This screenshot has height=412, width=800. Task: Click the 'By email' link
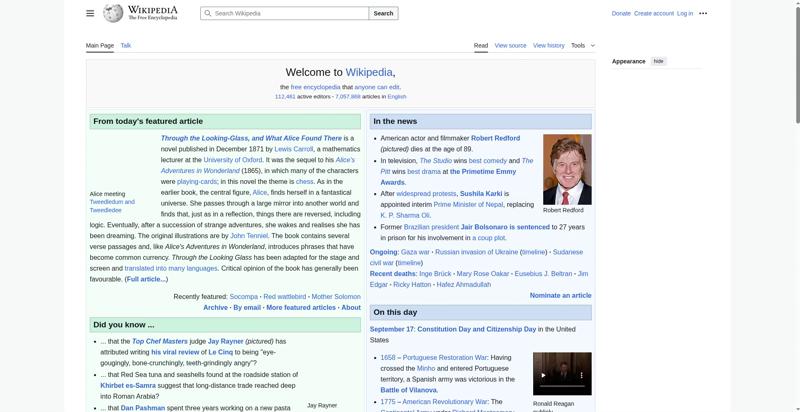coord(247,307)
